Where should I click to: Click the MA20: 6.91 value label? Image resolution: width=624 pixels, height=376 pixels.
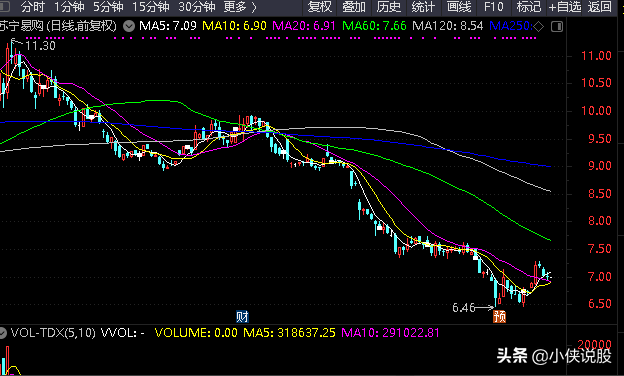[304, 26]
